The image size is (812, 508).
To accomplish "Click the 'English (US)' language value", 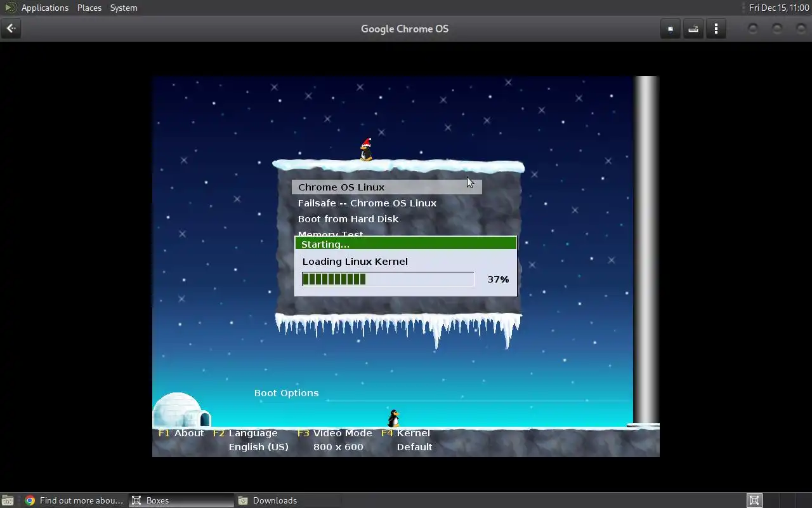I will click(258, 447).
